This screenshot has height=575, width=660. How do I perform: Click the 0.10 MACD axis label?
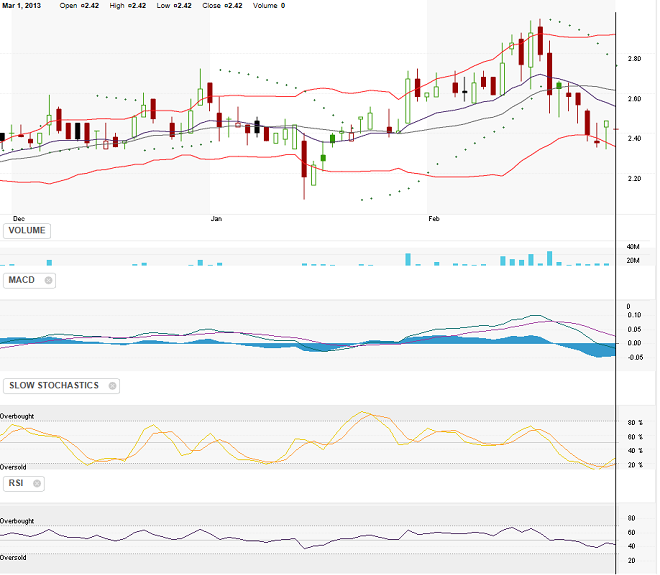tap(634, 315)
